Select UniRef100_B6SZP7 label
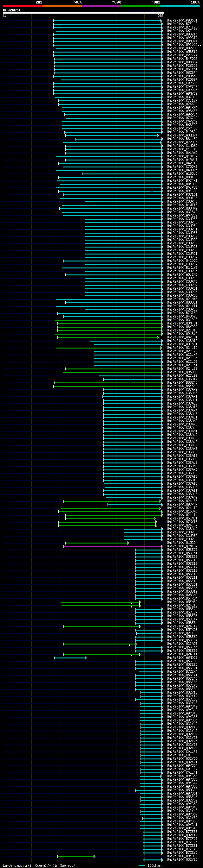 [182, 125]
